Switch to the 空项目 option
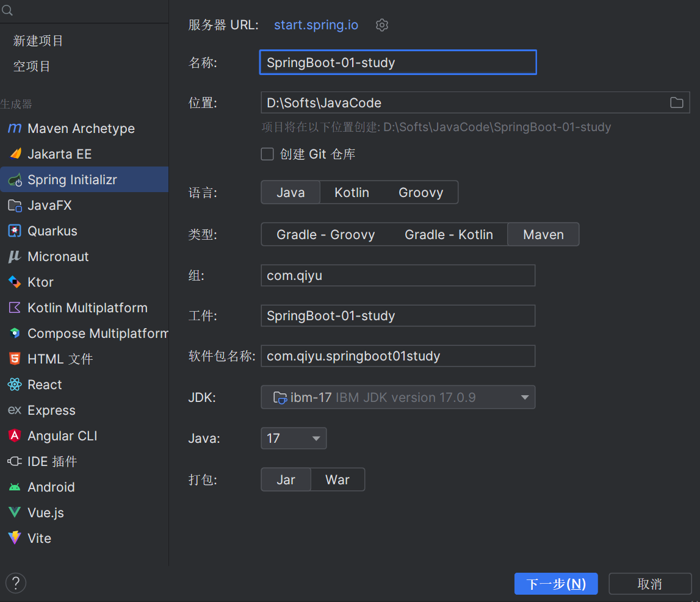The height and width of the screenshot is (602, 700). 32,66
